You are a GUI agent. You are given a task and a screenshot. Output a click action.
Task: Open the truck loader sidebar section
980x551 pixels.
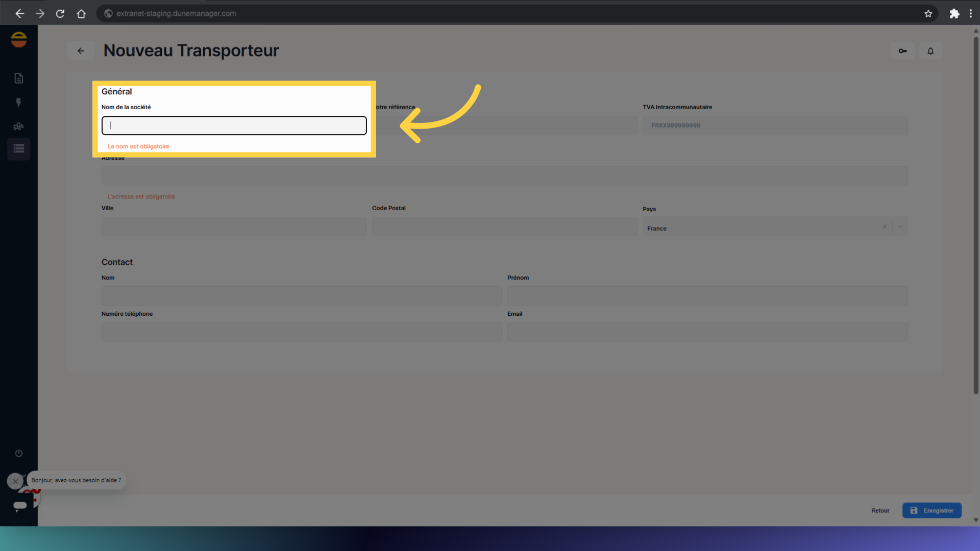(19, 127)
